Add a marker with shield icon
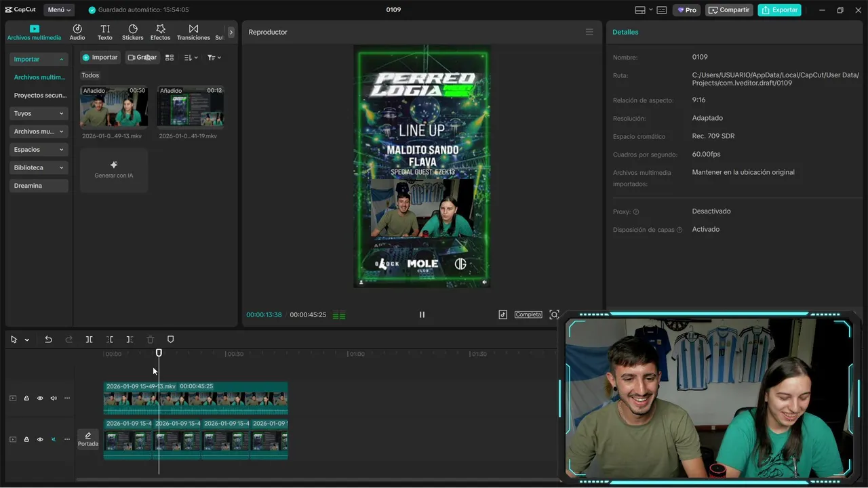This screenshot has height=488, width=868. point(170,340)
